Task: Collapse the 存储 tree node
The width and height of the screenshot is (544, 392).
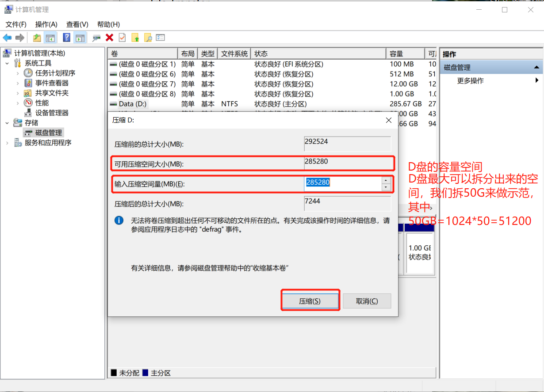Action: tap(7, 123)
